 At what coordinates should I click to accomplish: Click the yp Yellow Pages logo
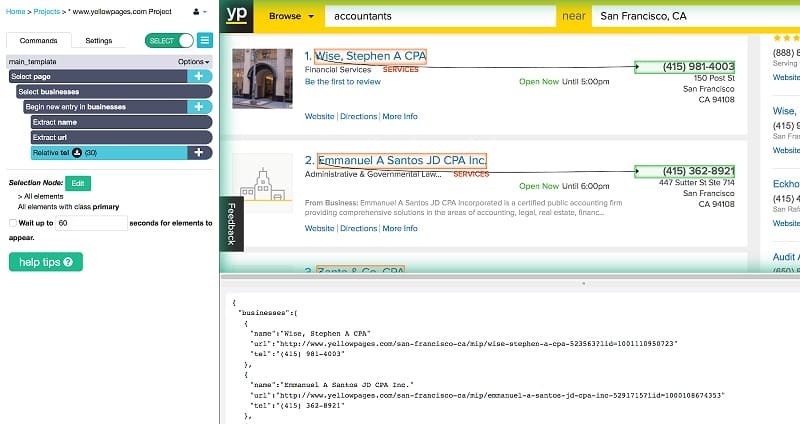[237, 16]
